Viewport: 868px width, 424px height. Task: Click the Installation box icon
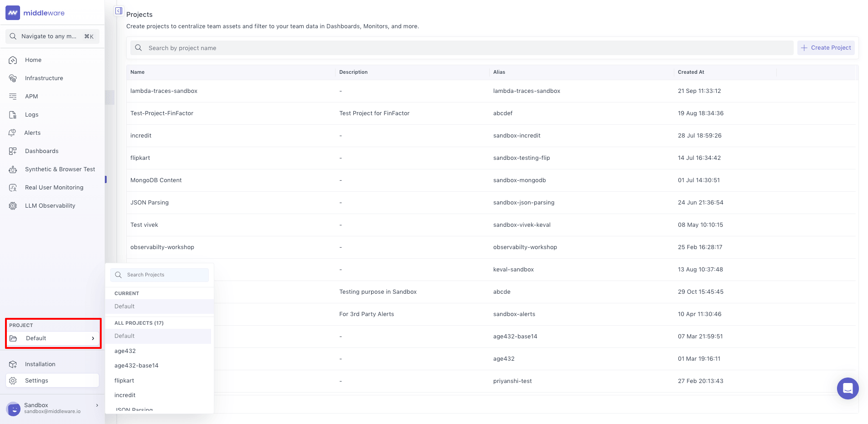pyautogui.click(x=13, y=364)
